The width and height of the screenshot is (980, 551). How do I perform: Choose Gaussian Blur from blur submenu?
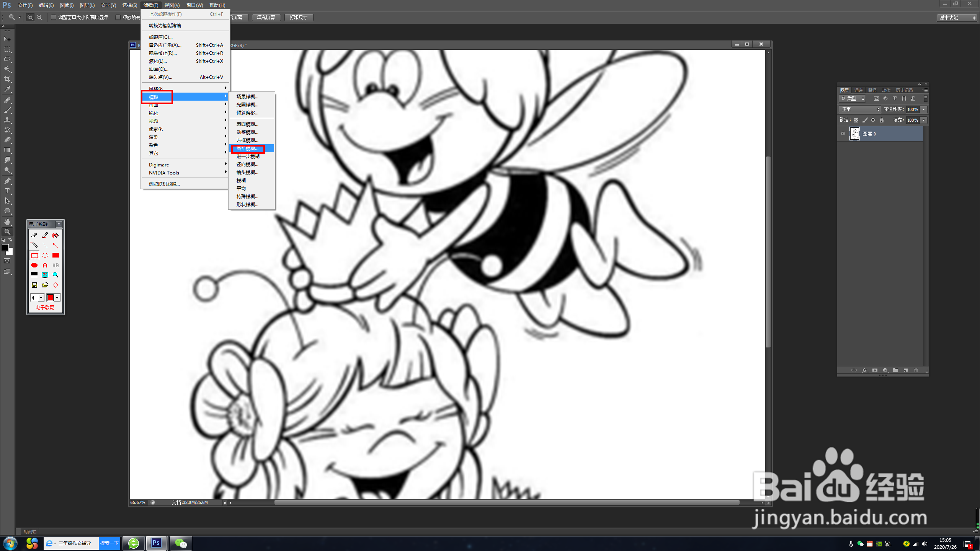tap(248, 148)
